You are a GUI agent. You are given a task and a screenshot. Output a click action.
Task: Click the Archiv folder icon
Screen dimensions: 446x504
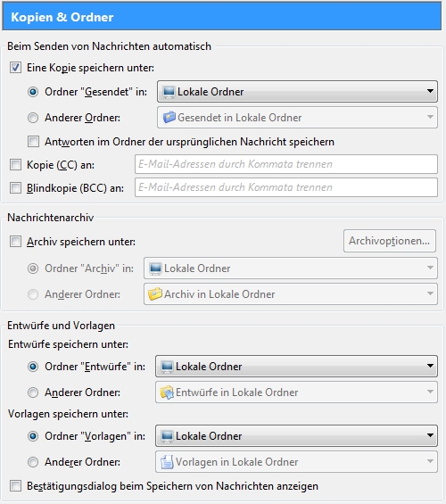tap(155, 294)
